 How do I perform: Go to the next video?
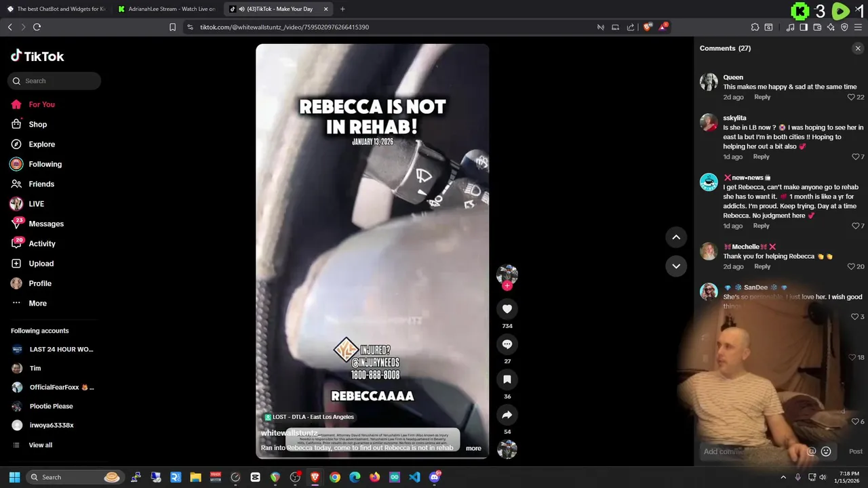676,266
